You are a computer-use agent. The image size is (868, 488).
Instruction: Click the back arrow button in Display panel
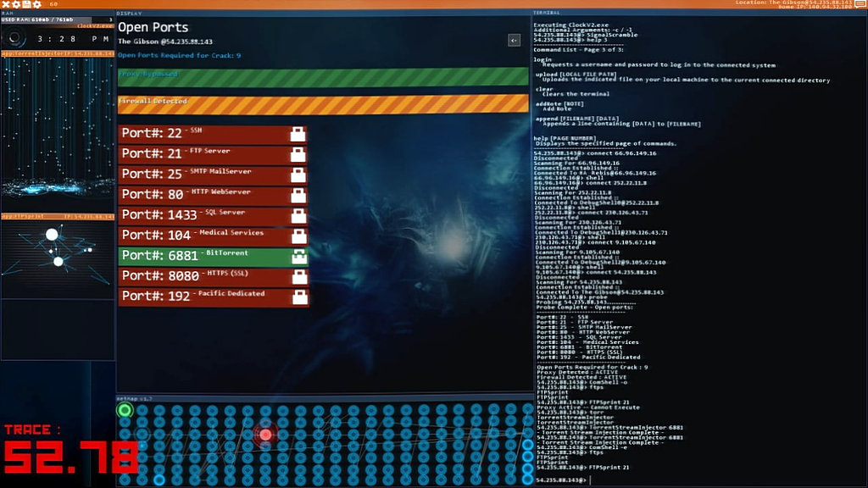[514, 40]
